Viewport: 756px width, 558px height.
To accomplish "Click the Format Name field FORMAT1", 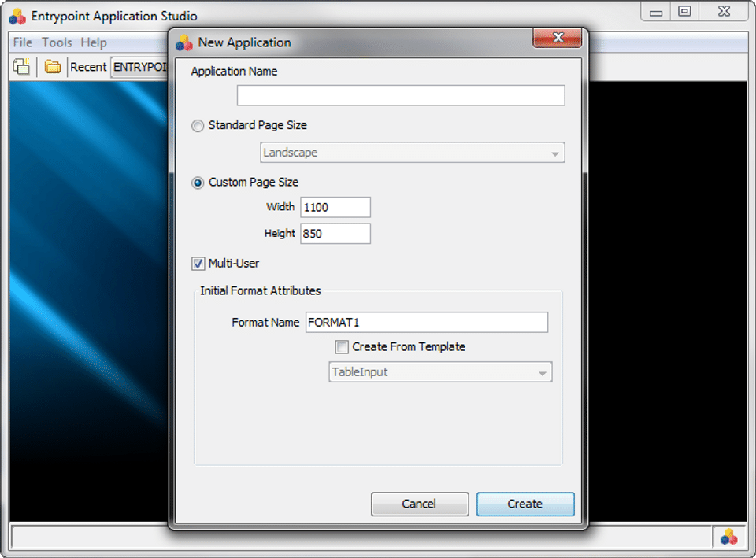I will pos(427,323).
